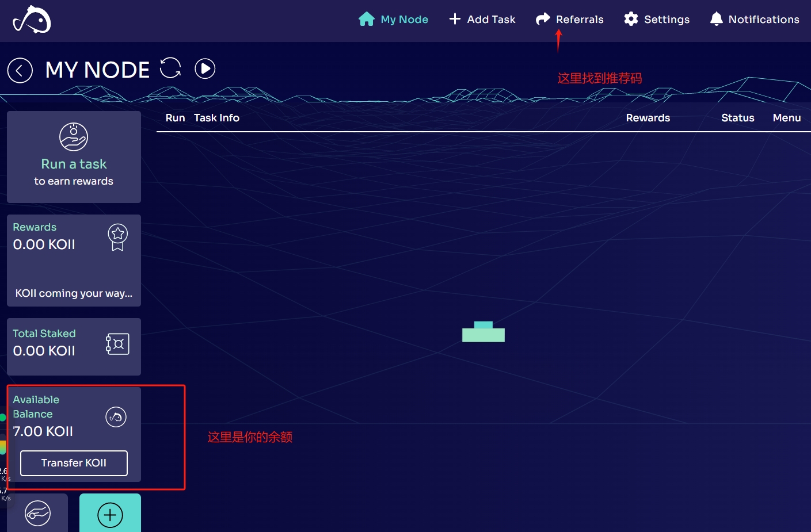Click the gear icon beside Settings
This screenshot has width=811, height=532.
(631, 19)
